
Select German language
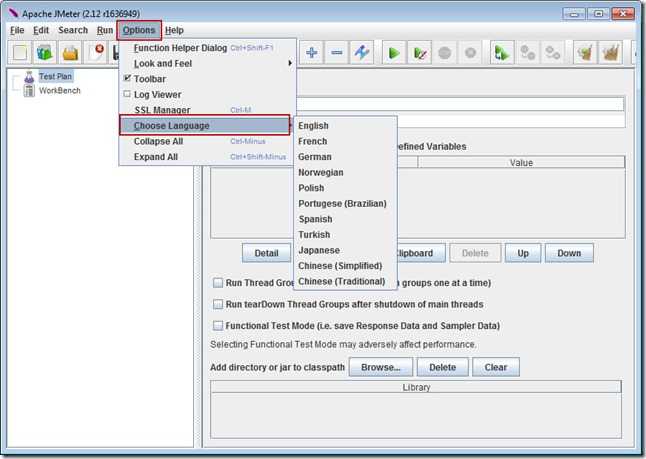coord(345,157)
